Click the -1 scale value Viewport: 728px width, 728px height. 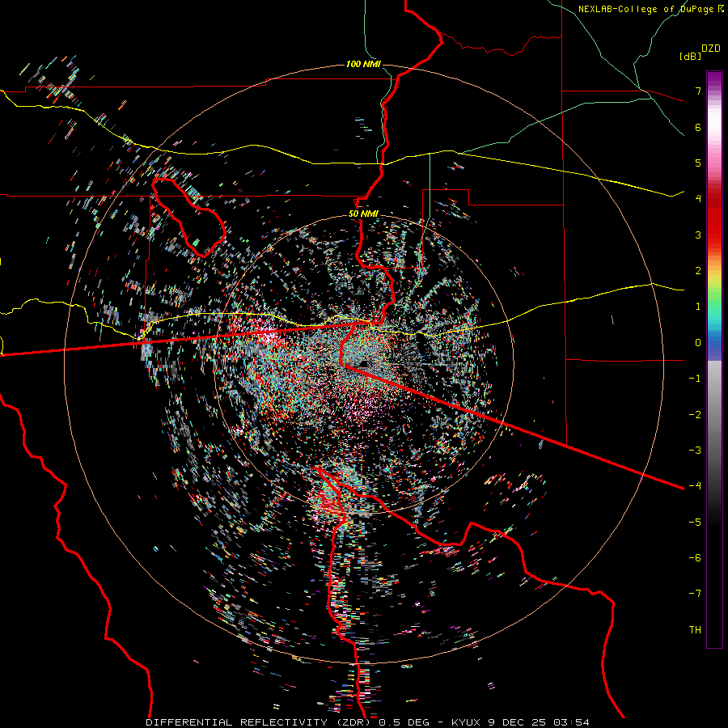point(695,379)
